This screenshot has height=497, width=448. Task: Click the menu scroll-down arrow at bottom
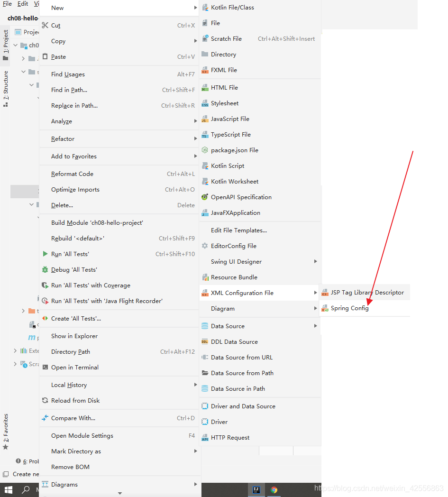tap(120, 493)
